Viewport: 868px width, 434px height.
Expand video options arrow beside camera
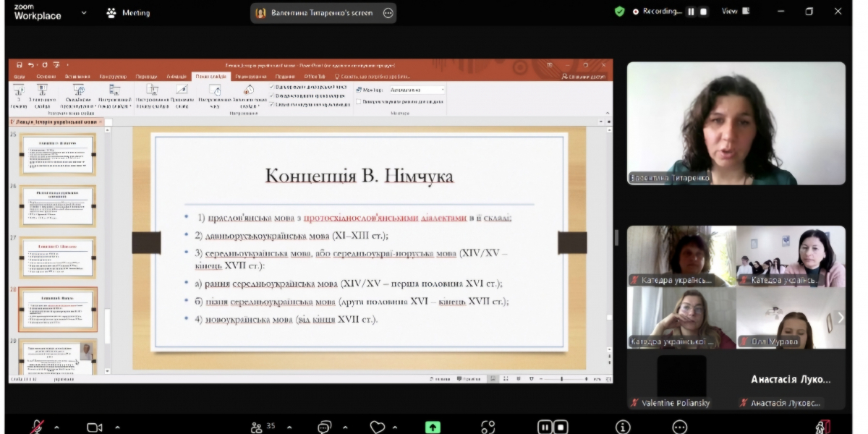click(117, 427)
